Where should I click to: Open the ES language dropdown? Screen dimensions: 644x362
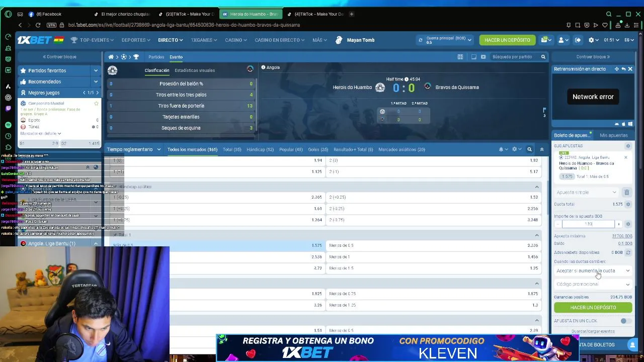click(x=630, y=40)
